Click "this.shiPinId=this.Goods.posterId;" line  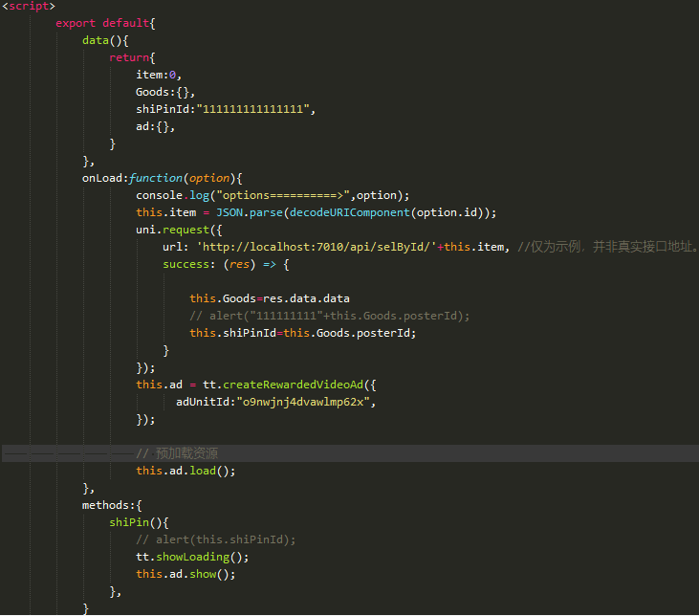[303, 333]
